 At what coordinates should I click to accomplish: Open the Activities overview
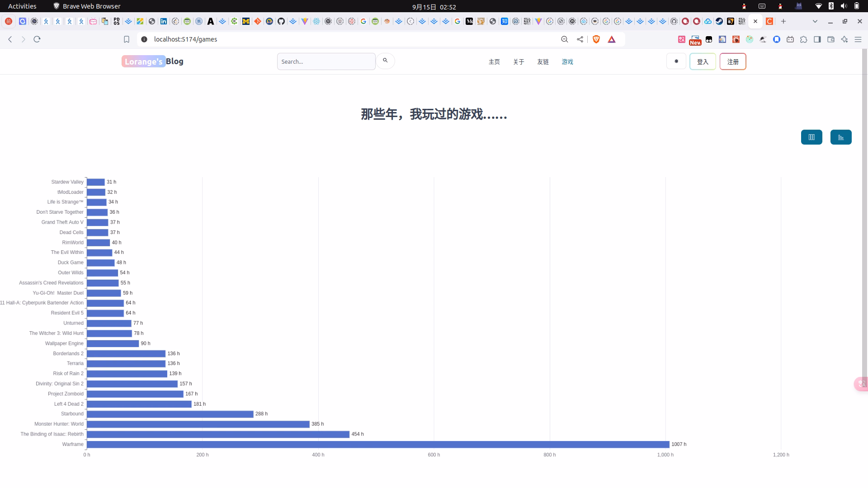click(x=22, y=6)
